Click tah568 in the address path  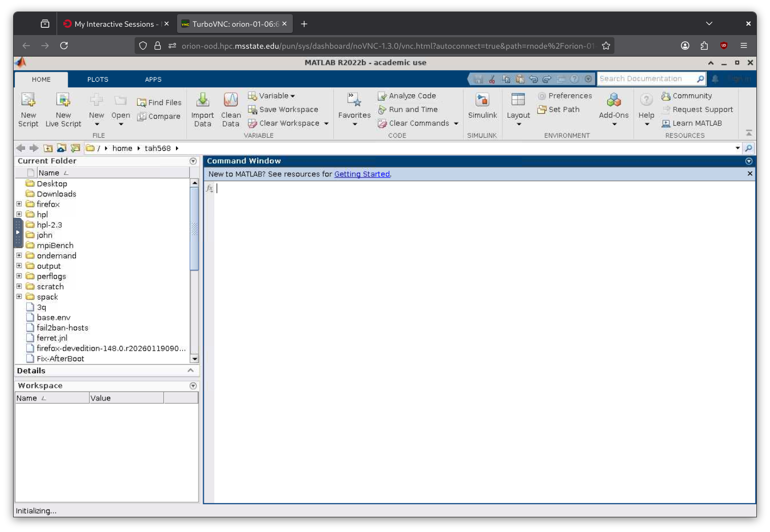158,148
